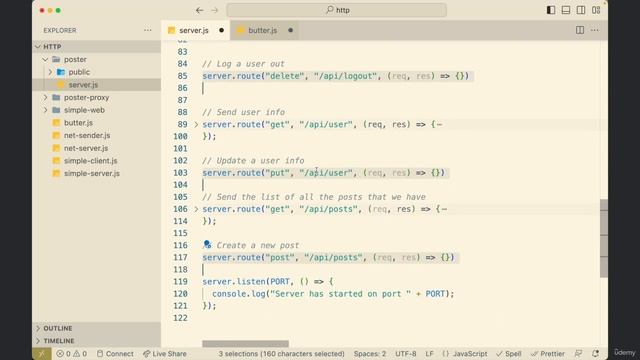
Task: Change file encoding UTF-8
Action: [405, 353]
